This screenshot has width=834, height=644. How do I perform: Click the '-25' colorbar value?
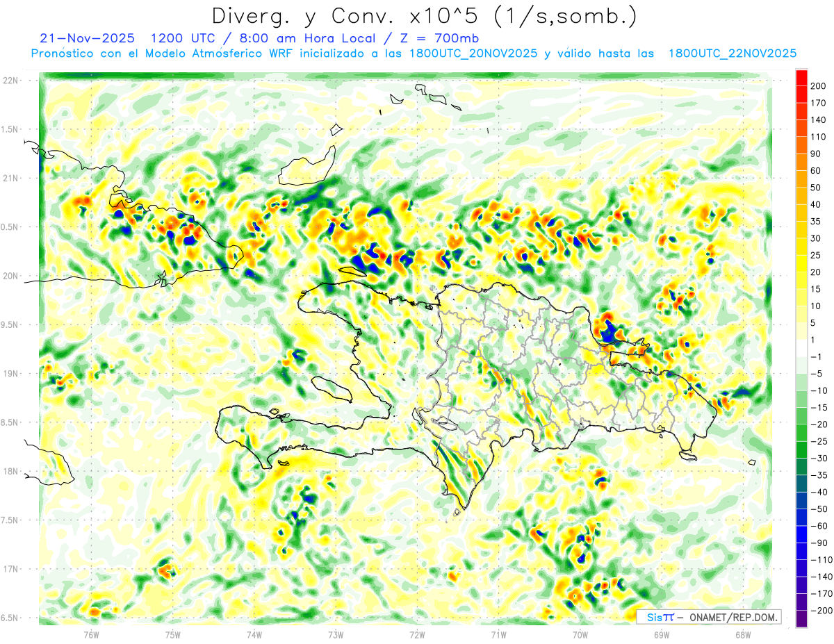(820, 441)
